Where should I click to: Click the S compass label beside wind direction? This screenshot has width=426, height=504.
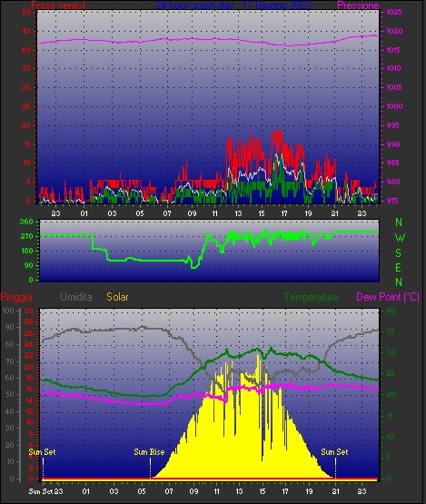click(x=399, y=253)
